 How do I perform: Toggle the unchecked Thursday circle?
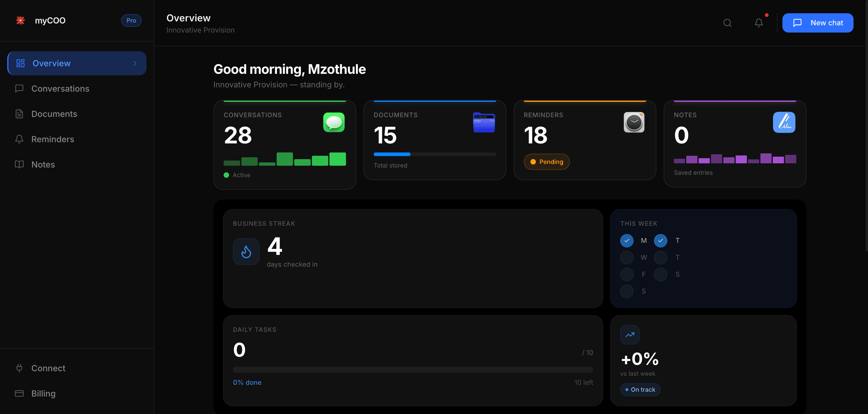(x=660, y=257)
